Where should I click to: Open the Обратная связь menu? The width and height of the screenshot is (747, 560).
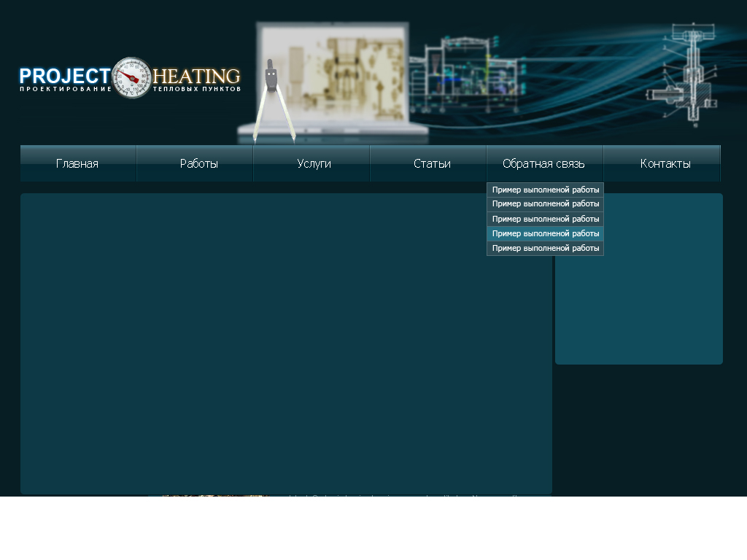tap(544, 163)
